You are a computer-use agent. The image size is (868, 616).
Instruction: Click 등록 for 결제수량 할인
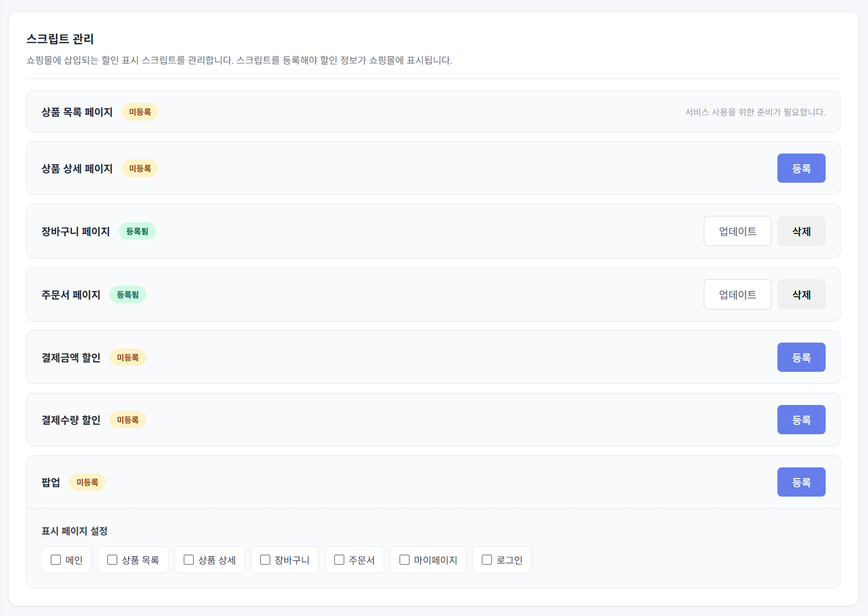tap(801, 420)
